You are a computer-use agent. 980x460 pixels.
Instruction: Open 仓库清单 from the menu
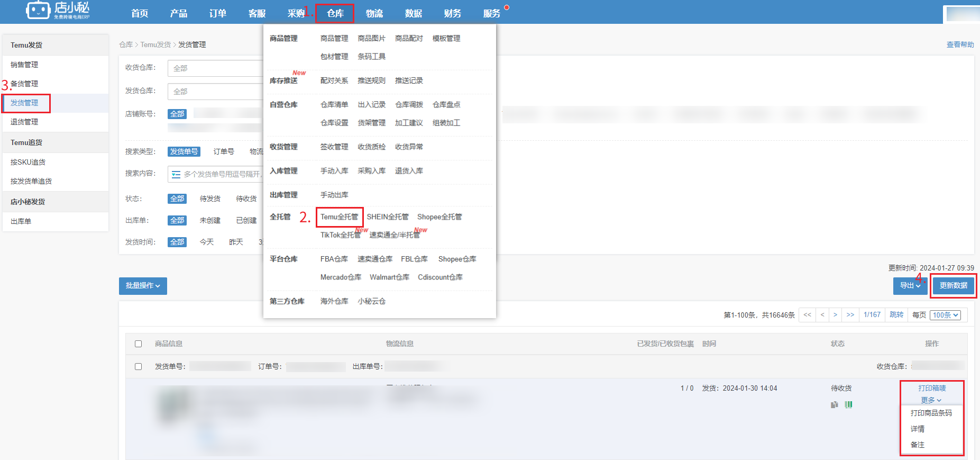(x=334, y=105)
